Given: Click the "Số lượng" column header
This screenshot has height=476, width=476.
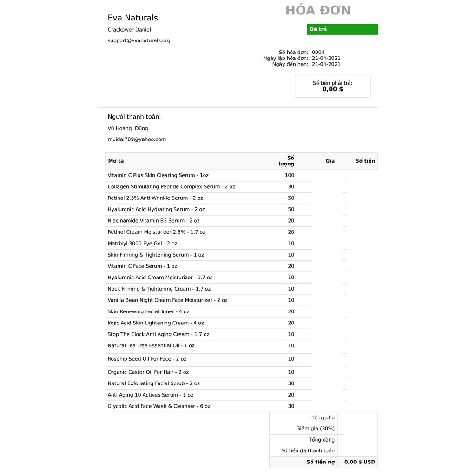Looking at the screenshot, I should point(286,161).
